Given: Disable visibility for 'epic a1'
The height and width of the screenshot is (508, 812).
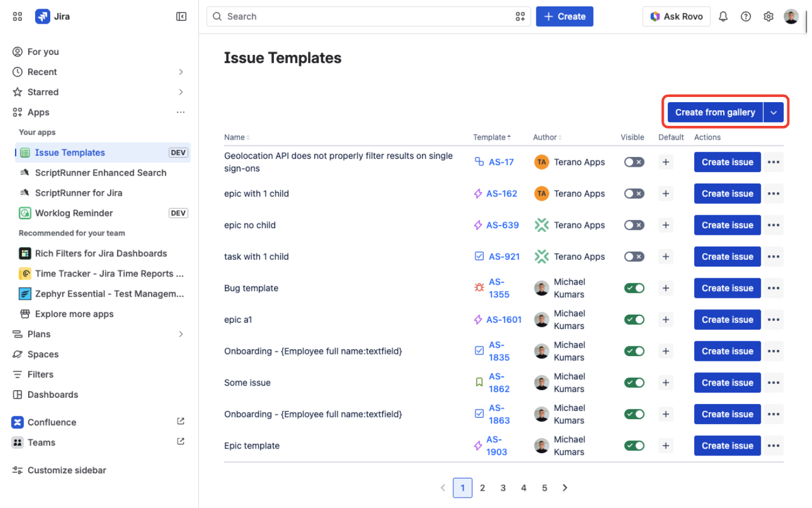Looking at the screenshot, I should coord(634,320).
